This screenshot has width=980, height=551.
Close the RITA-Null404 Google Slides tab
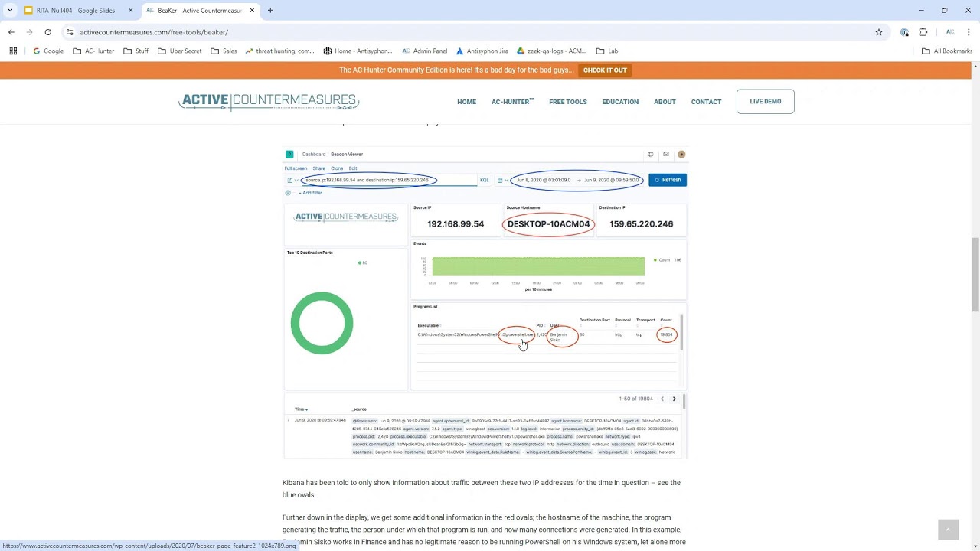click(x=130, y=11)
